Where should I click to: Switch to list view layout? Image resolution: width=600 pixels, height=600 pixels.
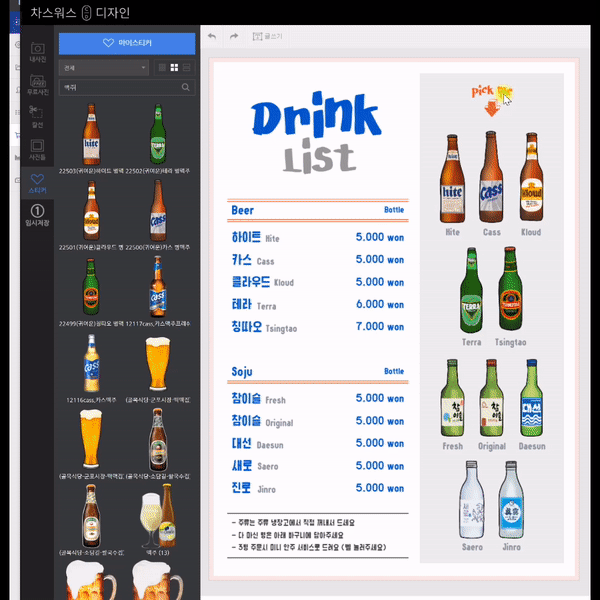(x=187, y=68)
